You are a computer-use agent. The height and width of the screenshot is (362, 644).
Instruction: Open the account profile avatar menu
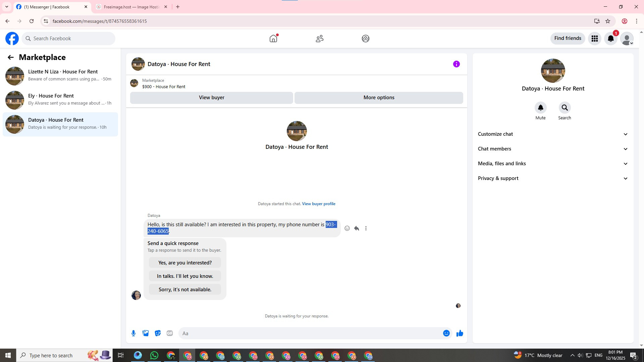click(627, 39)
